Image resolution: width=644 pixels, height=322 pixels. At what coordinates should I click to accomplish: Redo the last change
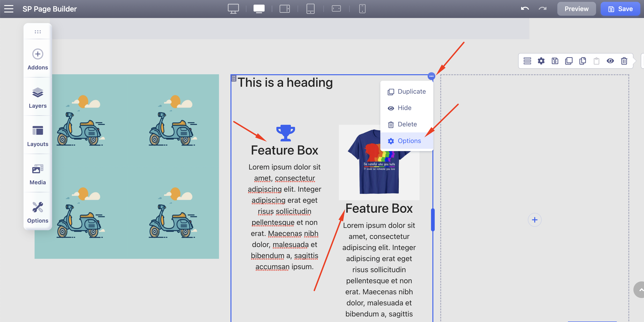[542, 9]
